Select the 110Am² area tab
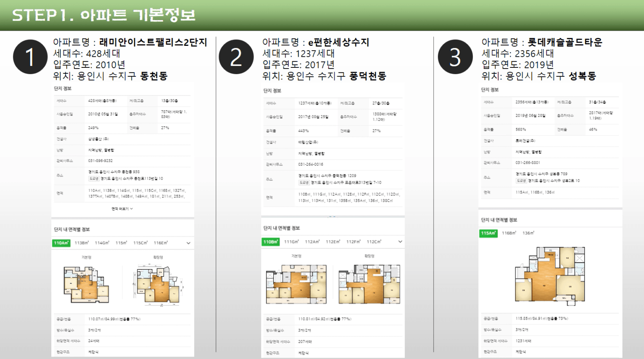Screen dimensions: 644x359 tap(61, 243)
